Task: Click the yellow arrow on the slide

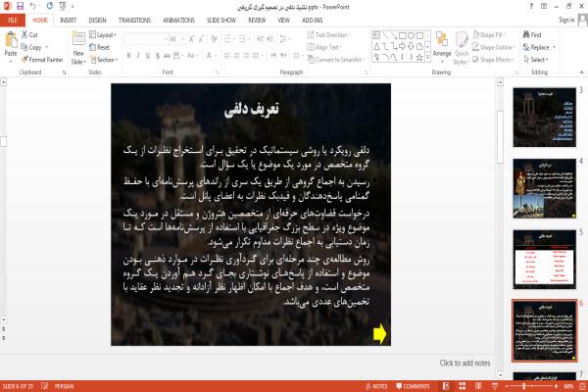Action: pos(380,333)
